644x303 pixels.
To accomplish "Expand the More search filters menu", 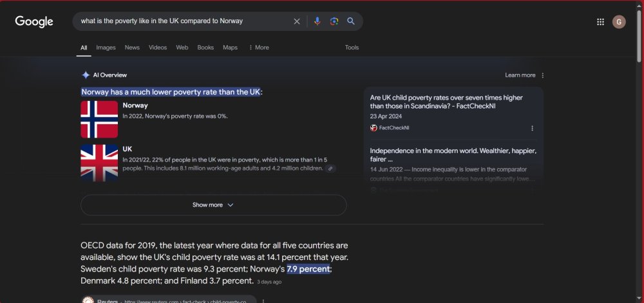I will coord(259,48).
